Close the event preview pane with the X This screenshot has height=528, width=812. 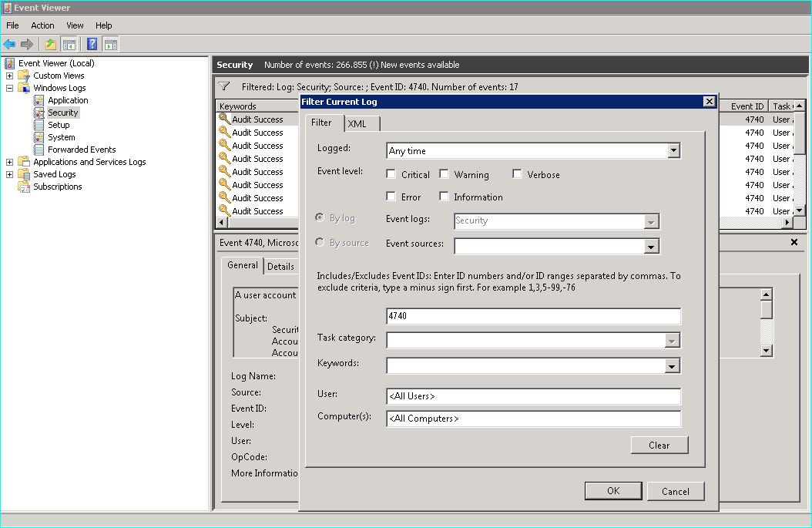coord(794,242)
